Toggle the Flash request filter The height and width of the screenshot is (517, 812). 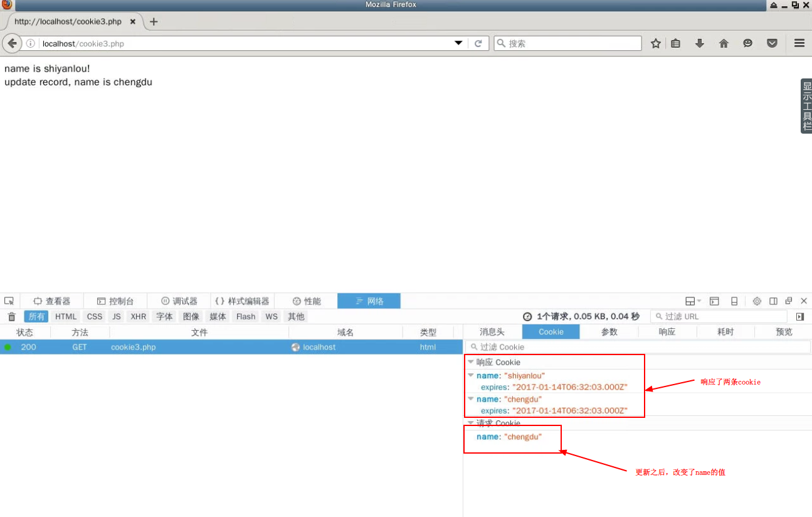(246, 317)
